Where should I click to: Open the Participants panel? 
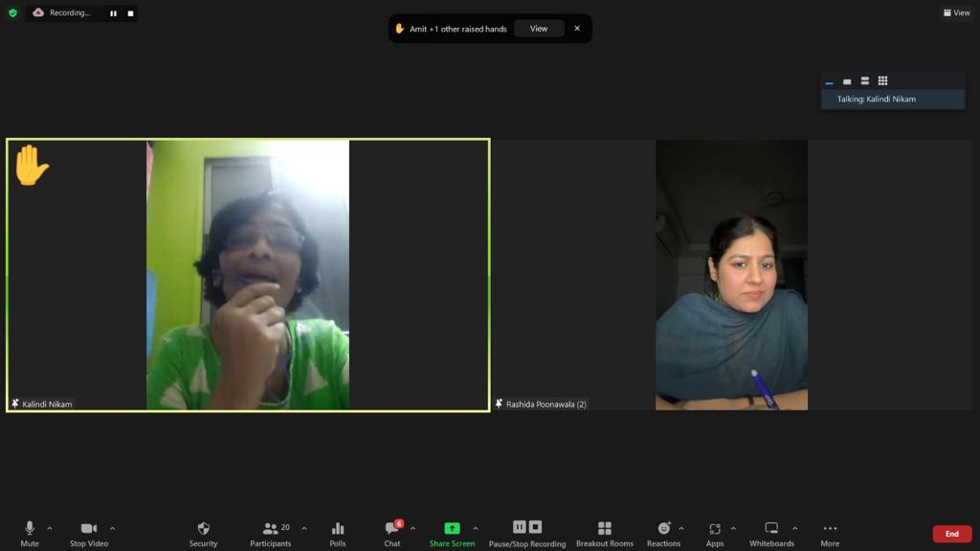click(271, 534)
